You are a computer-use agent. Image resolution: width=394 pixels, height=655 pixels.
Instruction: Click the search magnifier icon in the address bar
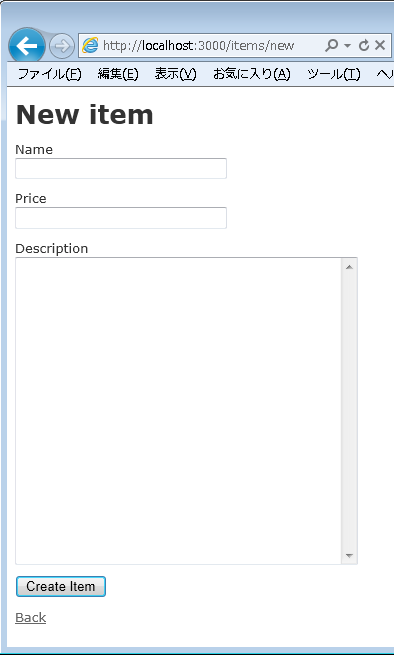(x=331, y=45)
